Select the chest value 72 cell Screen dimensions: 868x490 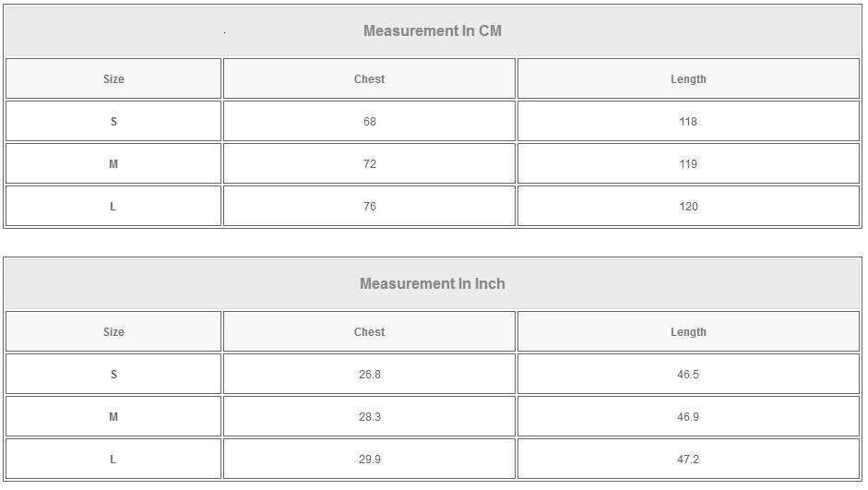pos(369,164)
